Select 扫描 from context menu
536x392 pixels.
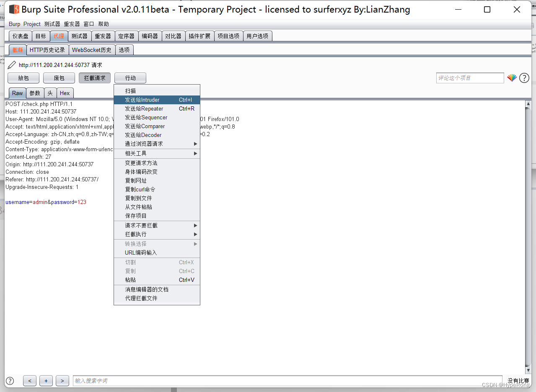coord(157,91)
